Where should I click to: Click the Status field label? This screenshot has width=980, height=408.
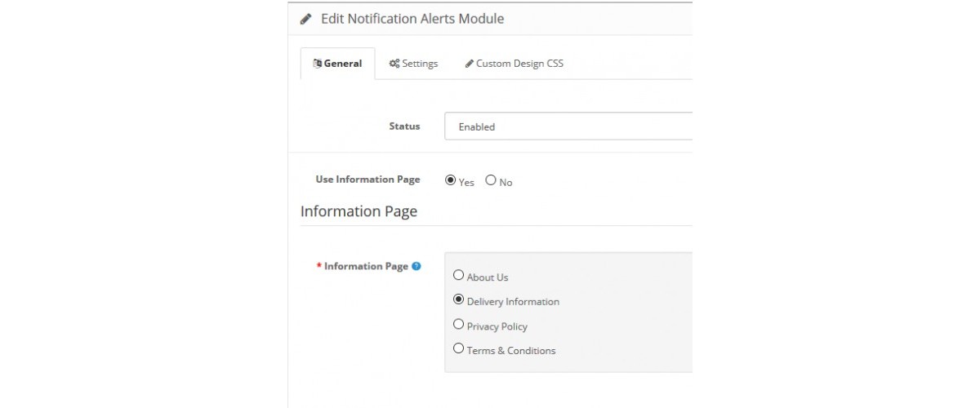click(405, 126)
